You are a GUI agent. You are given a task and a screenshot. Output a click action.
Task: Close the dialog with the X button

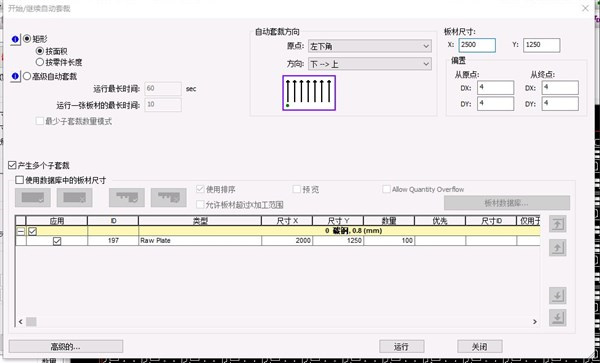[585, 8]
